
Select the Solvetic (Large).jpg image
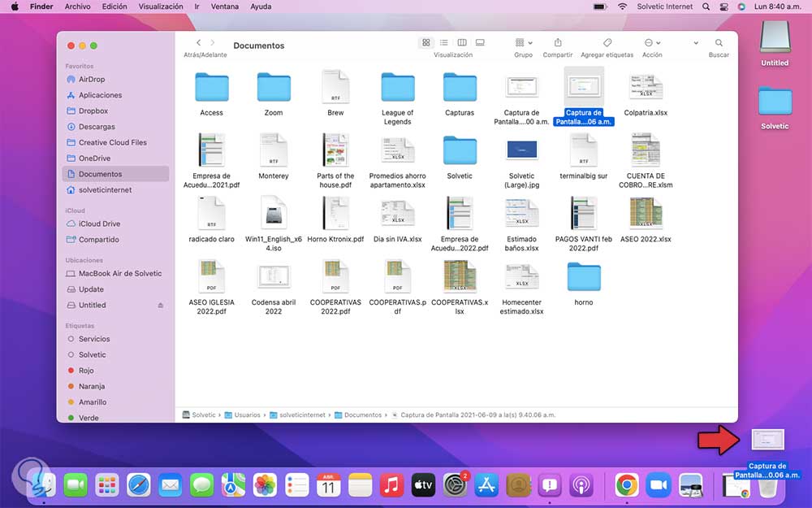point(521,150)
